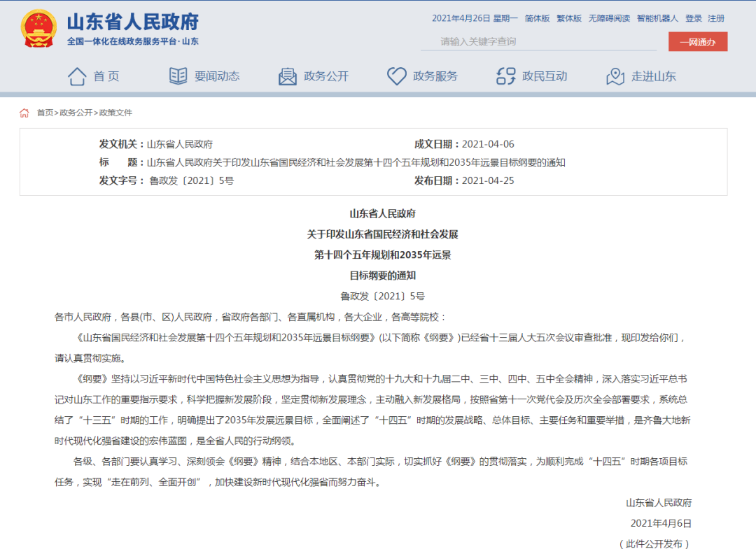
Task: Click the envelope icon for 政务公开
Action: (x=288, y=76)
